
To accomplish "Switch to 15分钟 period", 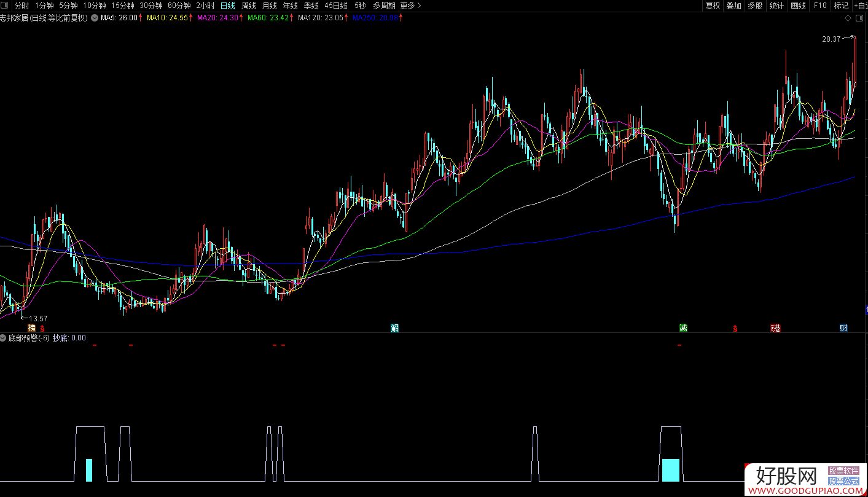I will pyautogui.click(x=123, y=6).
